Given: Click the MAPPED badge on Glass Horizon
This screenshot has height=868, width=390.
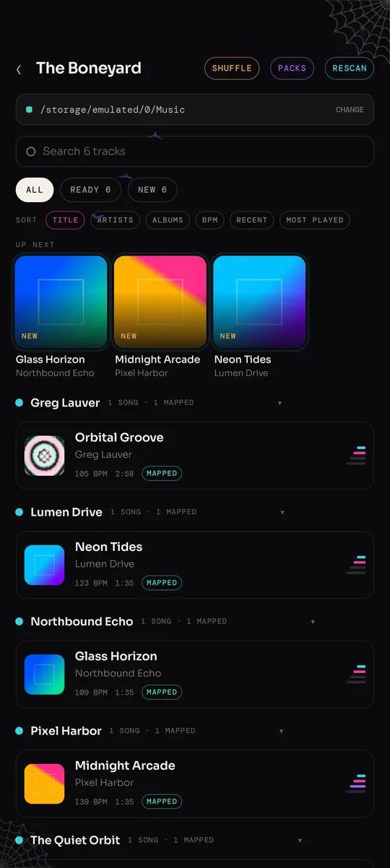Looking at the screenshot, I should (162, 692).
